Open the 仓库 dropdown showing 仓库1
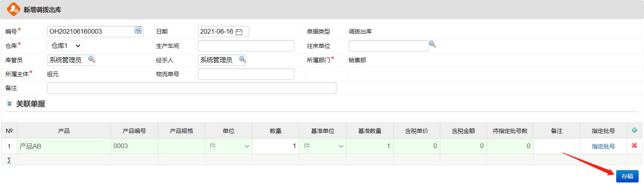Screen dimensions: 644x184 click(x=65, y=46)
